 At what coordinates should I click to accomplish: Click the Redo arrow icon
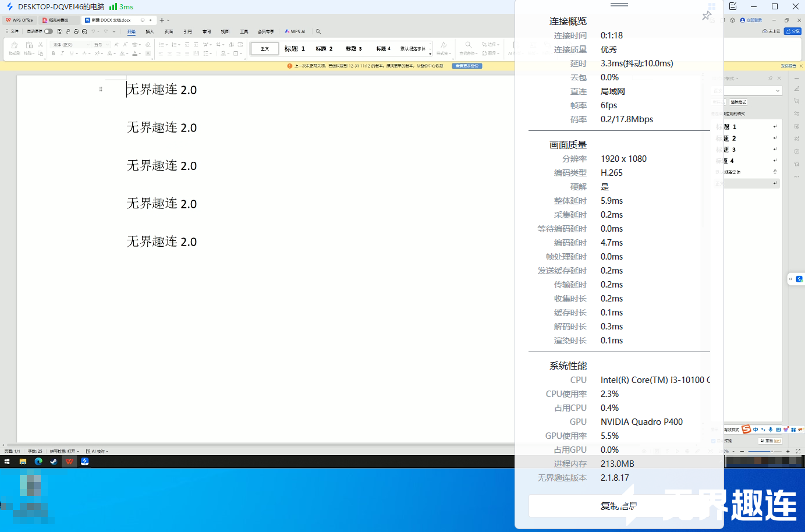pyautogui.click(x=105, y=31)
